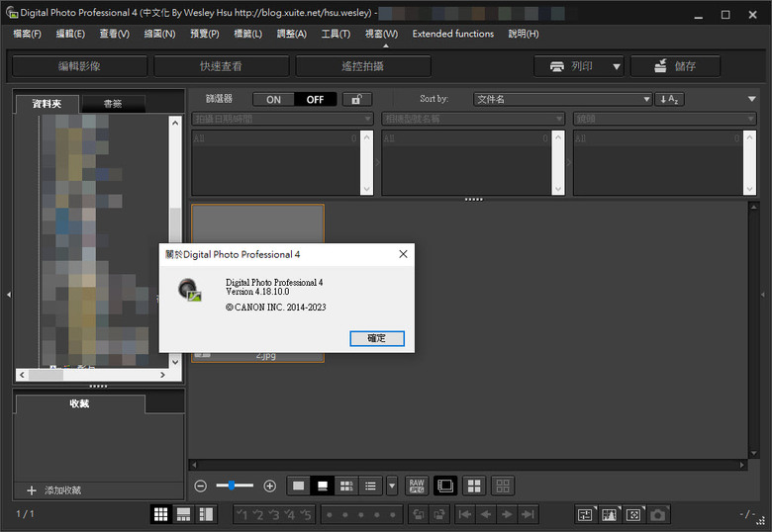
Task: Close the About Digital Photo Professional dialog
Action: point(403,254)
